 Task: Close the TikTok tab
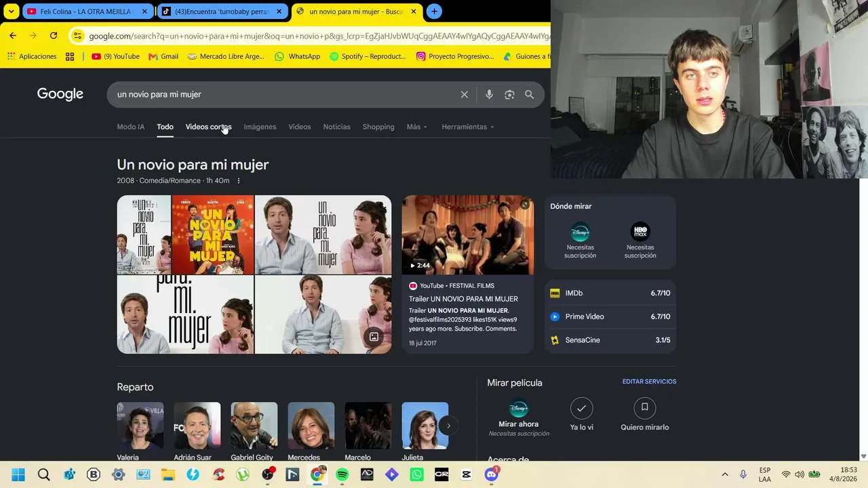coord(279,12)
